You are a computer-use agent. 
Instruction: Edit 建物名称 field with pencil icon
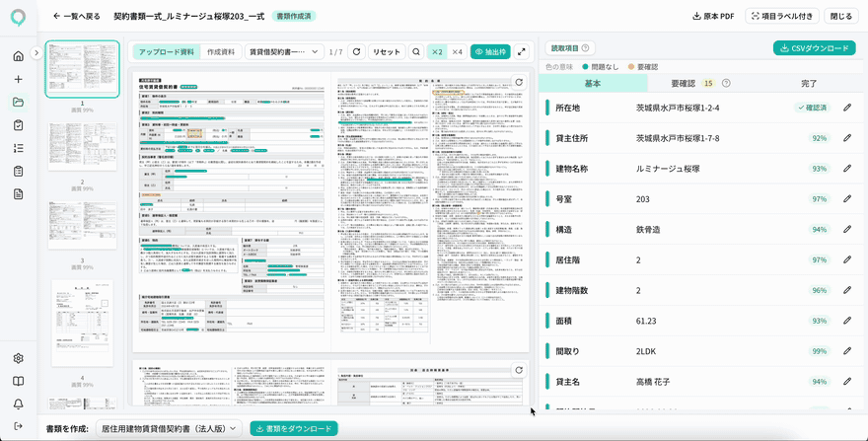click(847, 169)
